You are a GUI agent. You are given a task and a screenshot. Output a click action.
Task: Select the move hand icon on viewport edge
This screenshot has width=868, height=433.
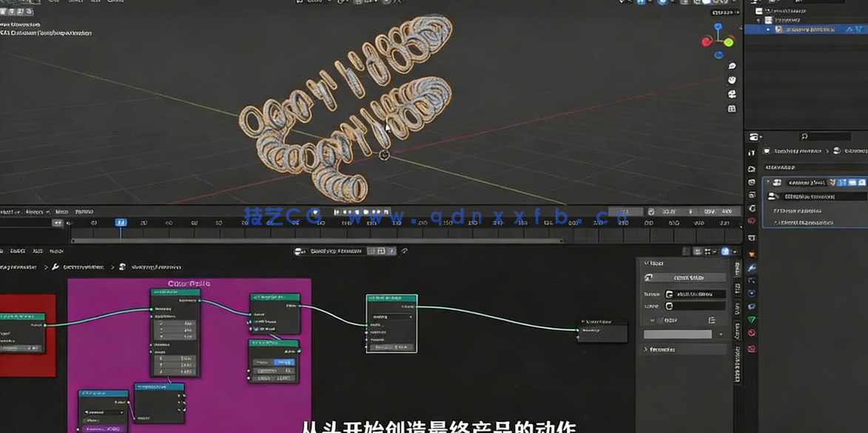(x=732, y=79)
